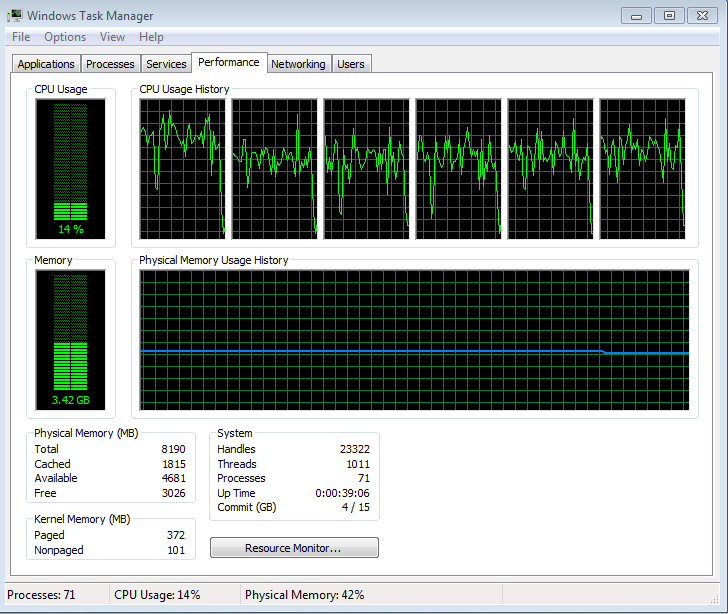Image resolution: width=728 pixels, height=614 pixels.
Task: Click the Kernel Memory Paged value 372
Action: [176, 535]
